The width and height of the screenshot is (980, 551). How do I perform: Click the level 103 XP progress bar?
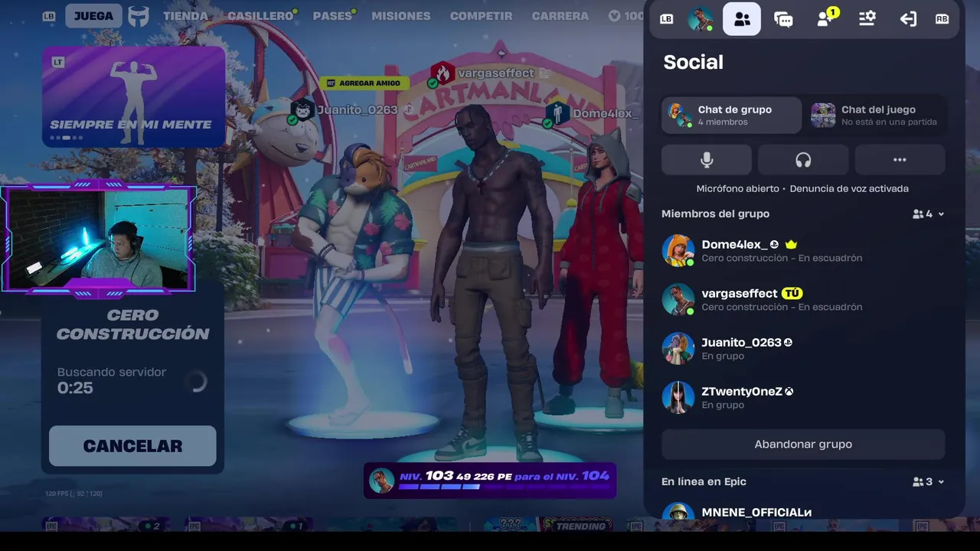point(490,481)
